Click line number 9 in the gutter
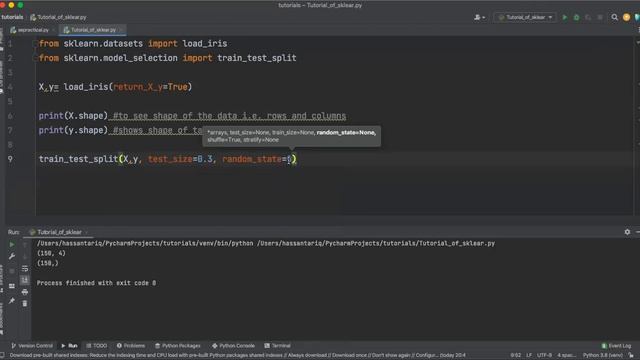This screenshot has width=640, height=360. point(10,159)
